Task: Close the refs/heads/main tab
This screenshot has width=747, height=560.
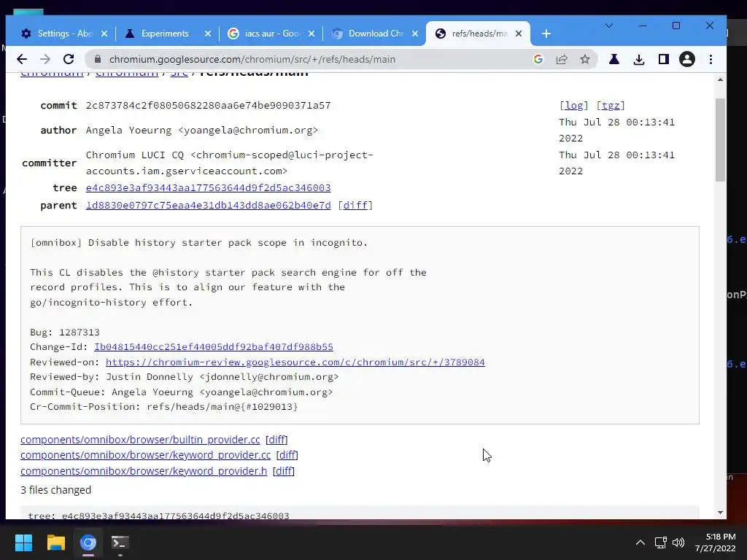Action: tap(519, 34)
